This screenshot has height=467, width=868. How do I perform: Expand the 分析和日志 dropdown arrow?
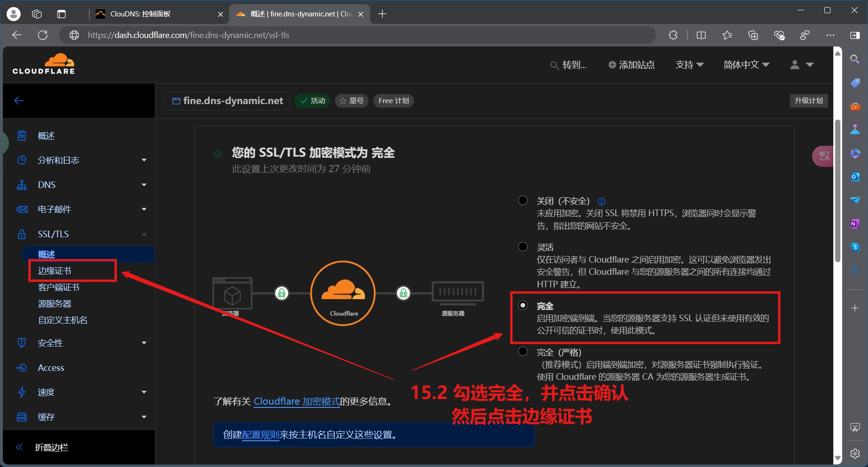(144, 160)
